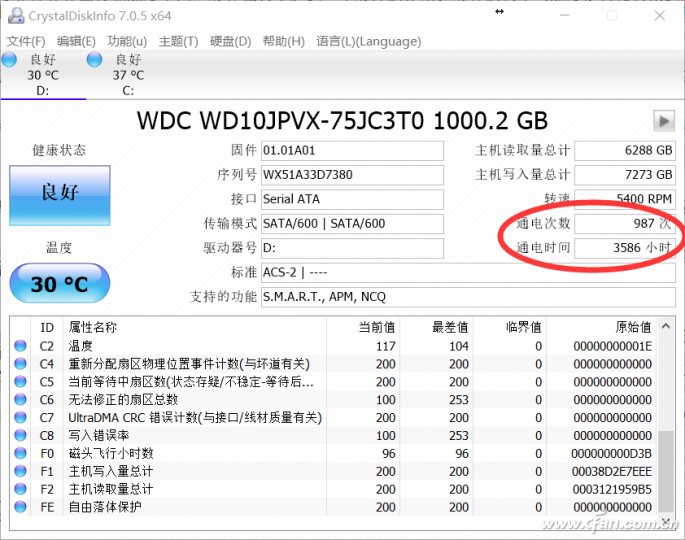
Task: Click the transfer mode field SATA/600
Action: (353, 224)
